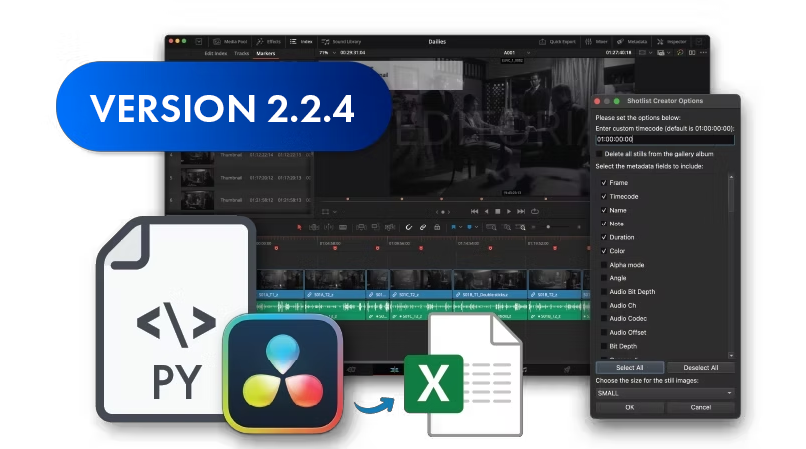Open the A001 clip name dropdown

click(x=517, y=52)
